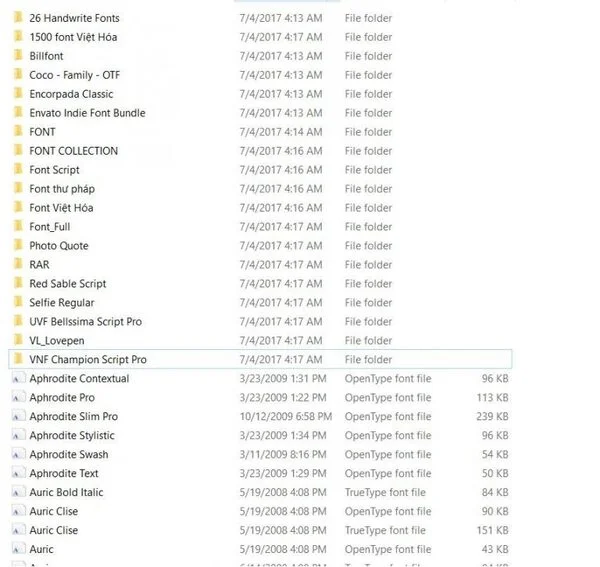Select the 1500 font Việt Hóa folder icon

[18, 37]
